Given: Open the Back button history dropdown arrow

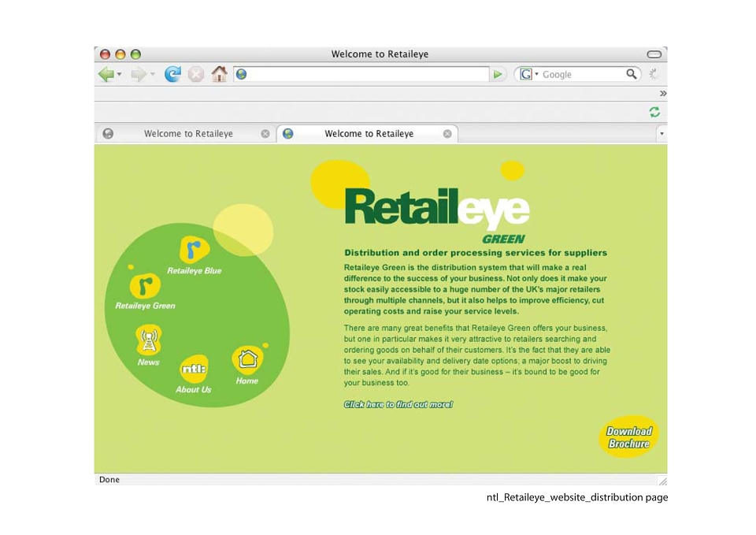Looking at the screenshot, I should click(119, 74).
